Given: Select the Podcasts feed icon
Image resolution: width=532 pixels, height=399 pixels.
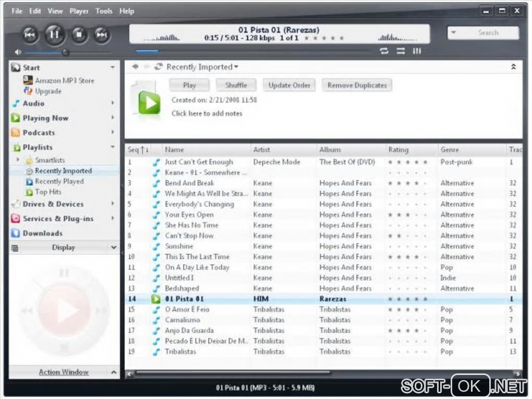Looking at the screenshot, I should [16, 132].
